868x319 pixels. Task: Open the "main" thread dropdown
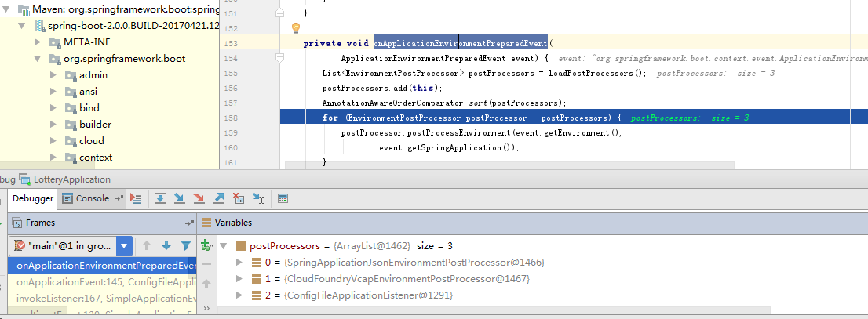(125, 246)
